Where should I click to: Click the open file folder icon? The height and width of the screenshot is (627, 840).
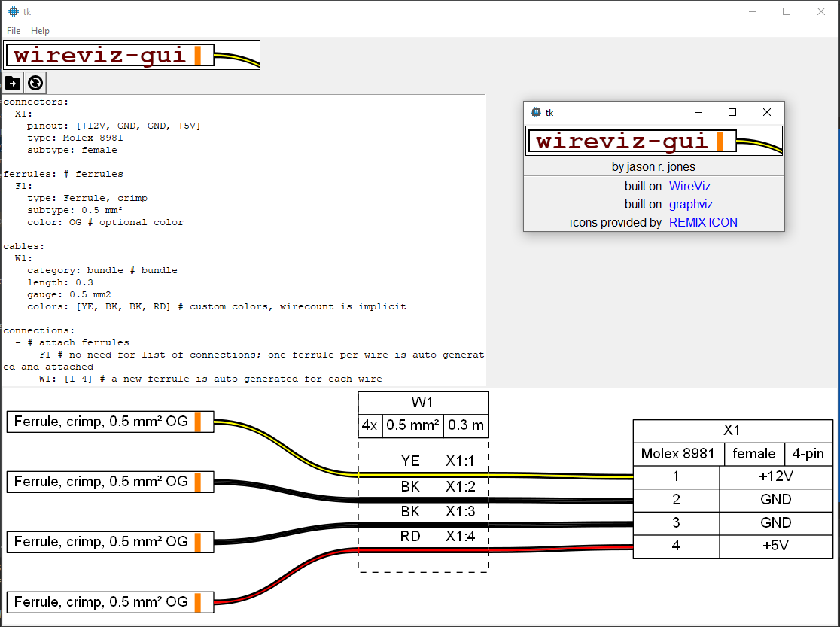[13, 83]
